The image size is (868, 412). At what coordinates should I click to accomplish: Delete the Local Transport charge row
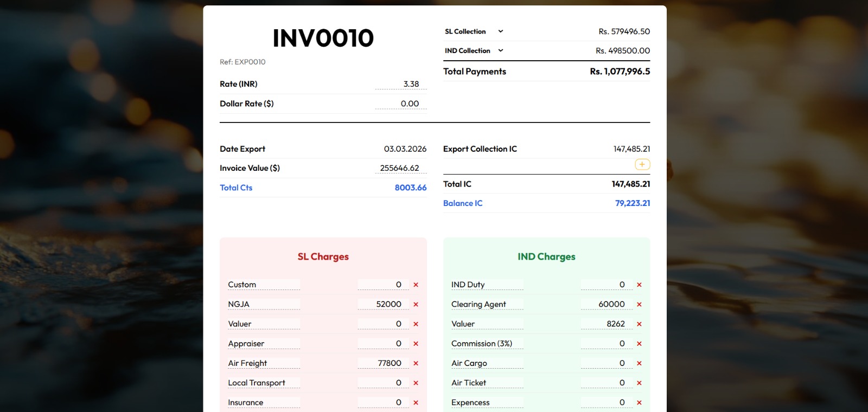click(x=416, y=383)
